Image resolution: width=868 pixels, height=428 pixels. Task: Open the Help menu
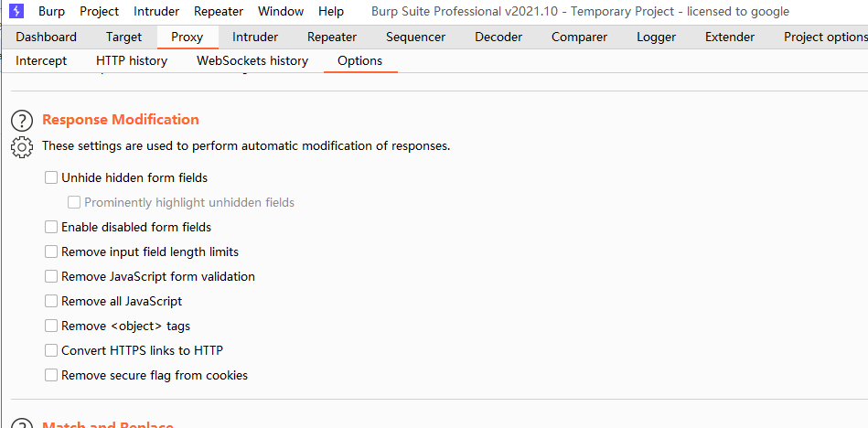[x=331, y=12]
